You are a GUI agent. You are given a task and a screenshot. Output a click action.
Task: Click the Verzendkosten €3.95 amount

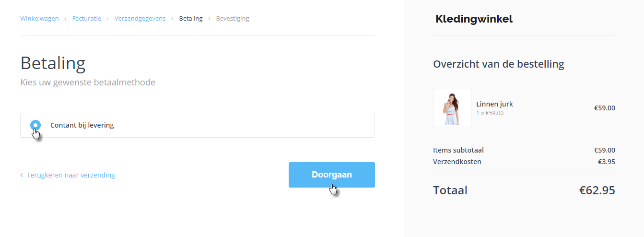pyautogui.click(x=606, y=162)
